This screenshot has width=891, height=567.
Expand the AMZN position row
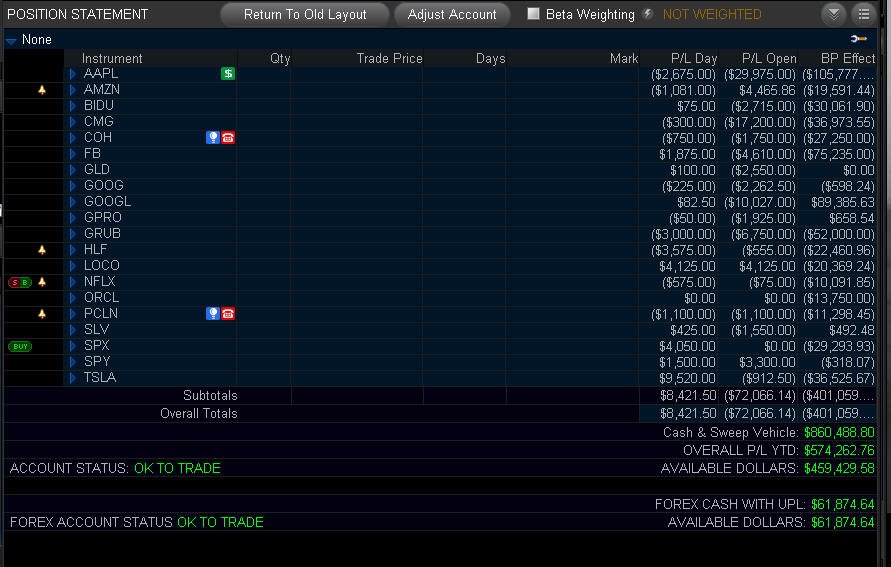pos(73,90)
